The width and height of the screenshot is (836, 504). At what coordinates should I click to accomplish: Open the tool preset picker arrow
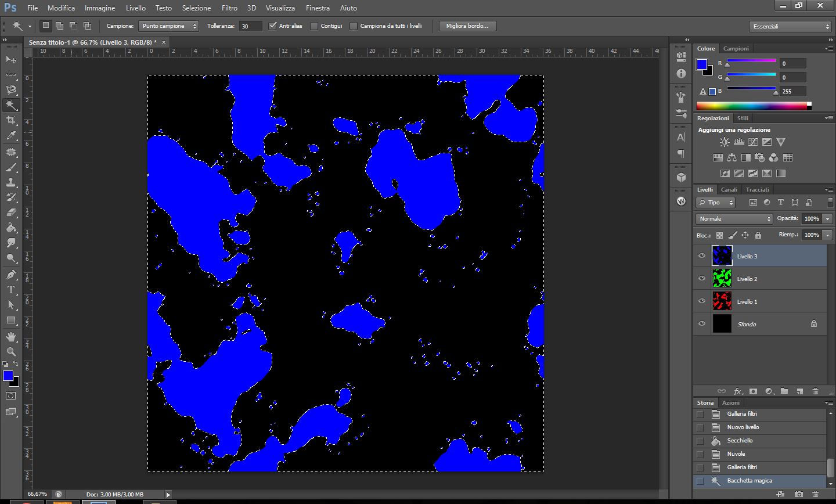(x=30, y=27)
